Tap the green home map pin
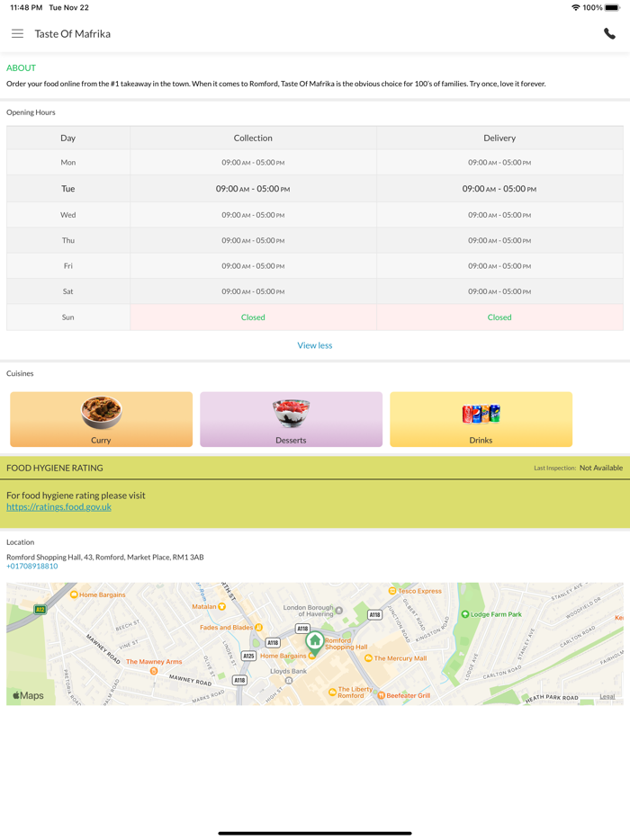 (x=315, y=643)
